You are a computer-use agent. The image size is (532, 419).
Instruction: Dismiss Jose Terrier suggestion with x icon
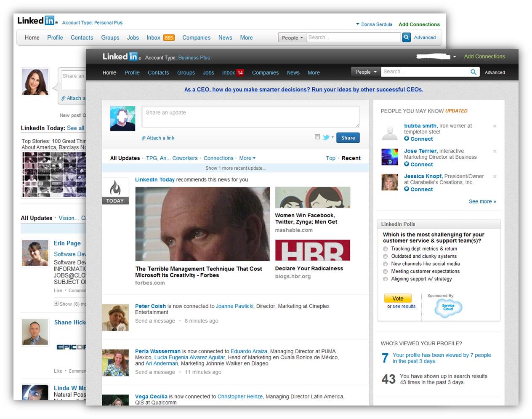(x=495, y=151)
